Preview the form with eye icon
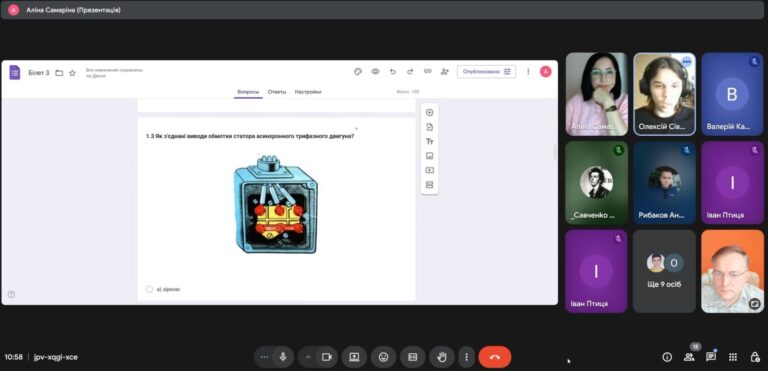 (x=375, y=72)
